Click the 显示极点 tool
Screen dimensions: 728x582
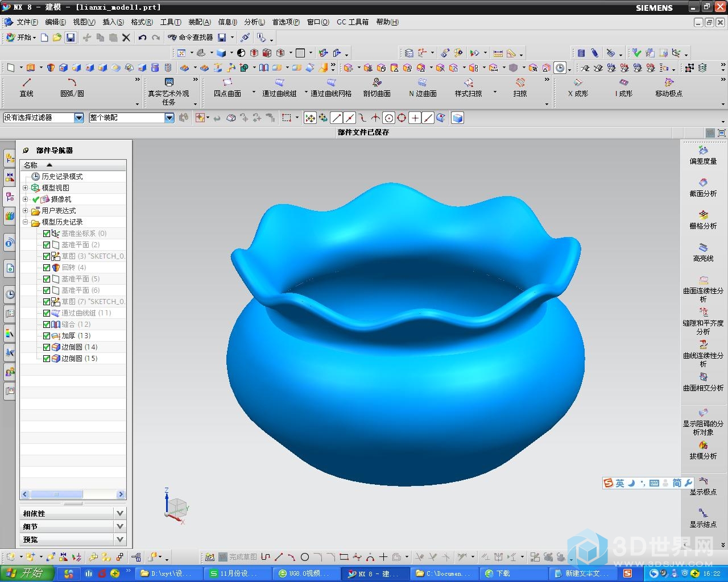click(x=703, y=486)
